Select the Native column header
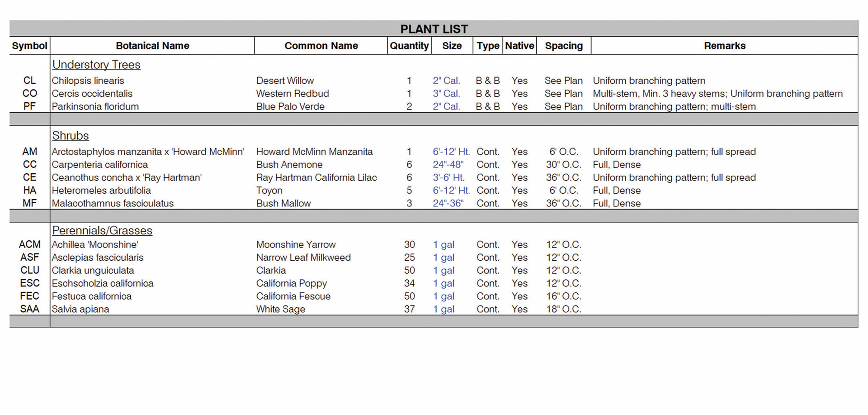Image resolution: width=868 pixels, height=415 pixels. [x=519, y=46]
